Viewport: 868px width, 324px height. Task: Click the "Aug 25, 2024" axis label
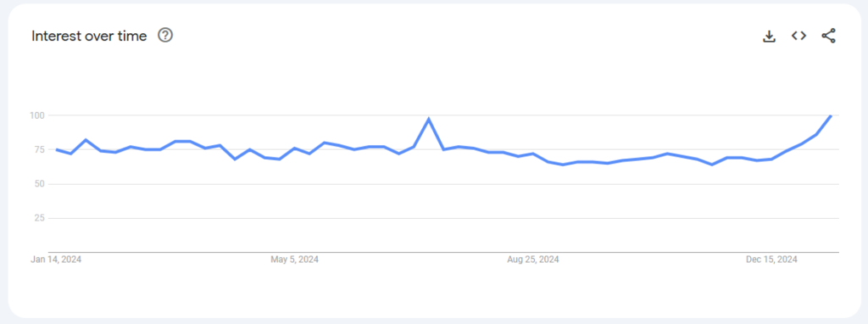[533, 260]
